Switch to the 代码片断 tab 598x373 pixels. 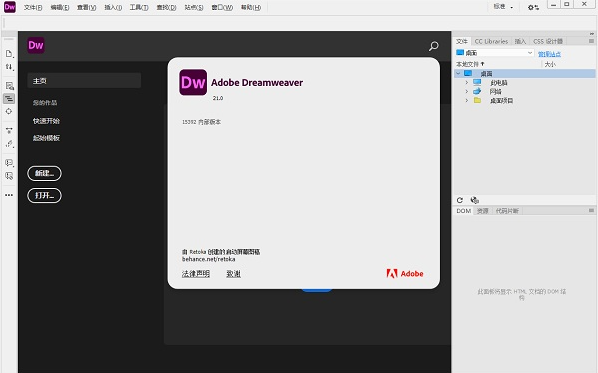(507, 211)
